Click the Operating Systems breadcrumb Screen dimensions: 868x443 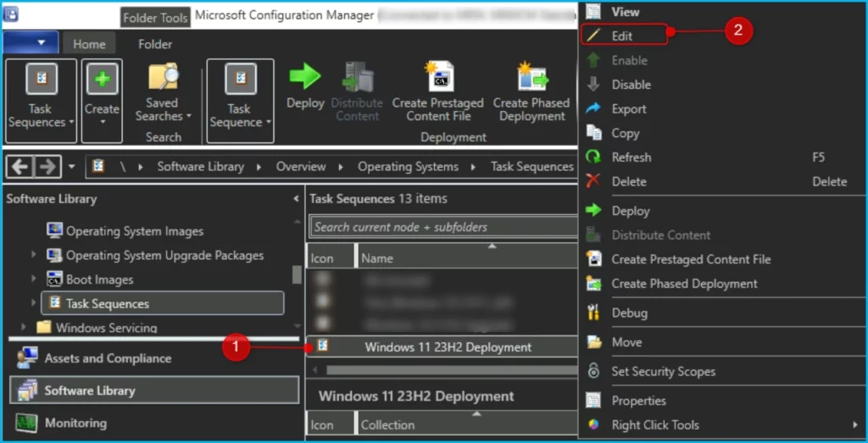click(408, 167)
